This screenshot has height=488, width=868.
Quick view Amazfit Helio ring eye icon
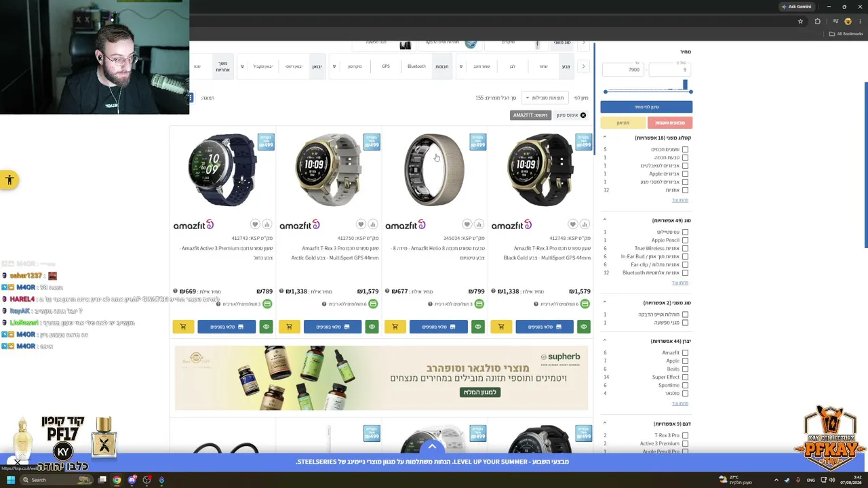click(x=478, y=327)
